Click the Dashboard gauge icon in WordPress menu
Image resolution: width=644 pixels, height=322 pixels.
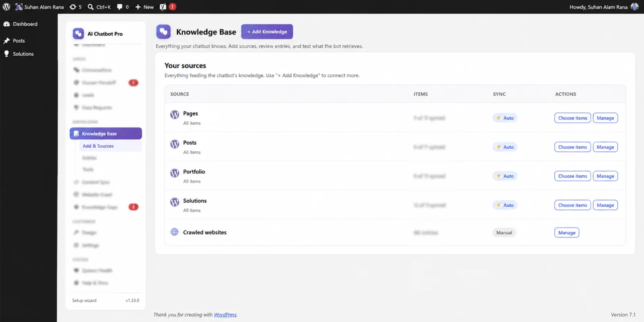click(6, 24)
